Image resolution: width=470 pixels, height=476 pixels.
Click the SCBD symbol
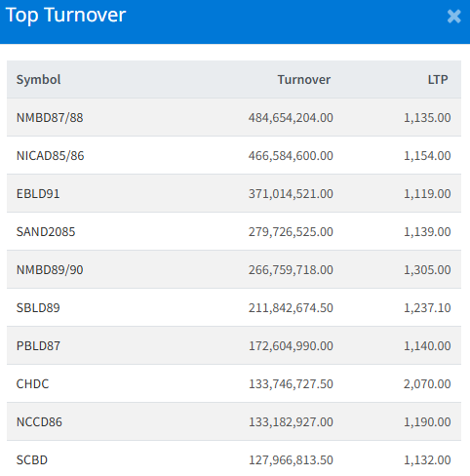pos(32,460)
